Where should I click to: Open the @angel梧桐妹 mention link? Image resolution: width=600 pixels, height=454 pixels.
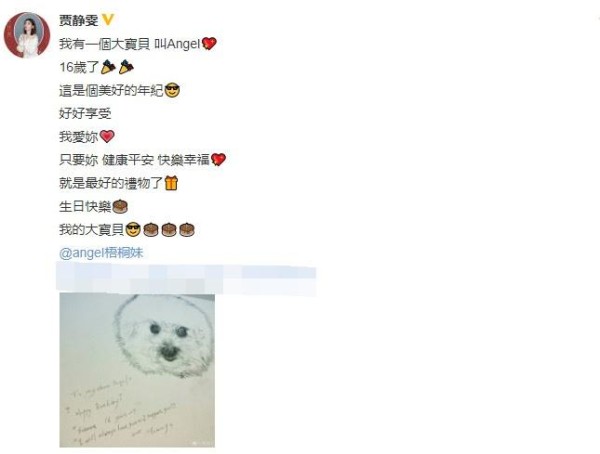pos(101,253)
